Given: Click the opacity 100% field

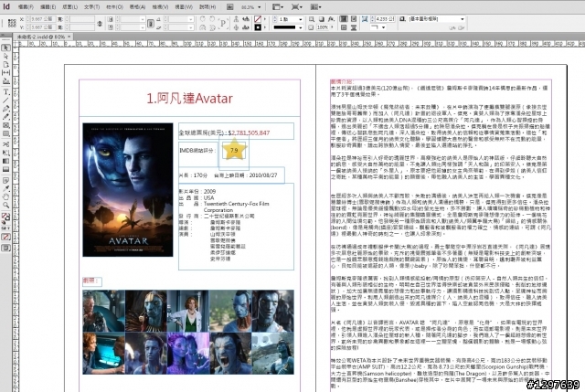Looking at the screenshot, I should 324,27.
